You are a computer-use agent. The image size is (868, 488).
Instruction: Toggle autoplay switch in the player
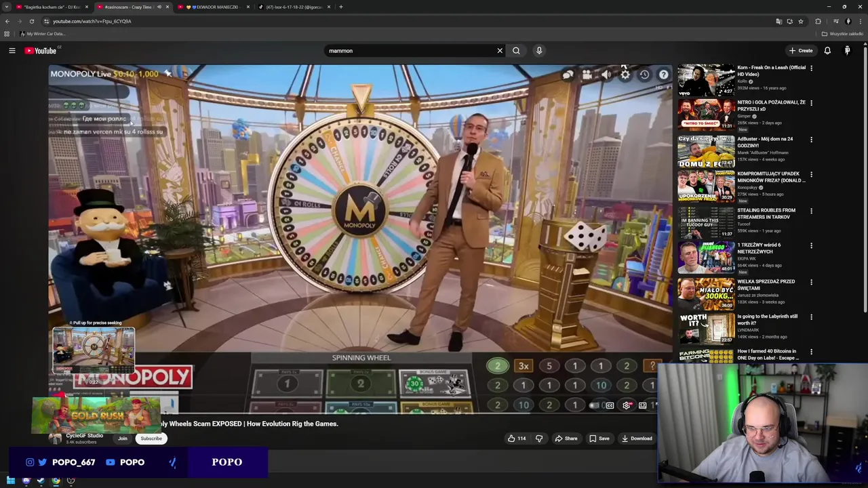click(595, 405)
